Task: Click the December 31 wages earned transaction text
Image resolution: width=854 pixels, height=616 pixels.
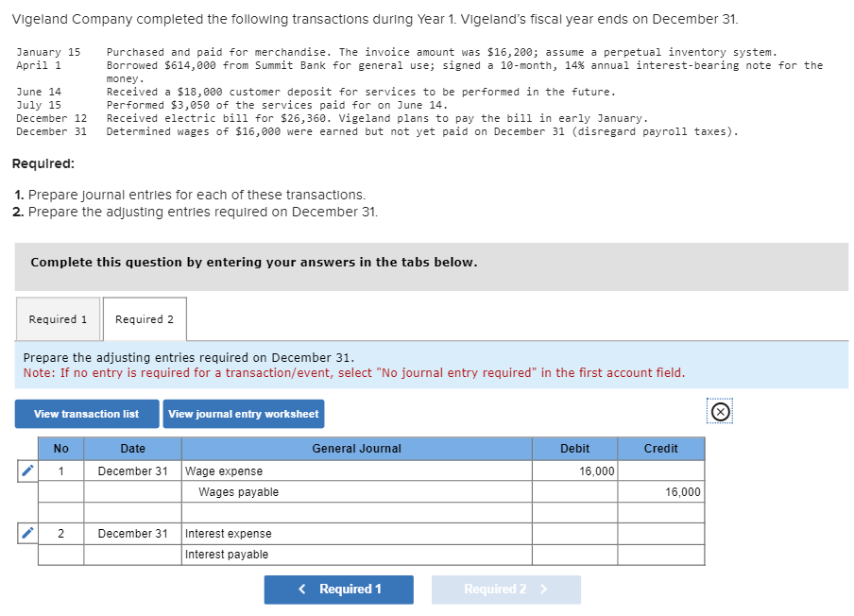Action: click(422, 131)
